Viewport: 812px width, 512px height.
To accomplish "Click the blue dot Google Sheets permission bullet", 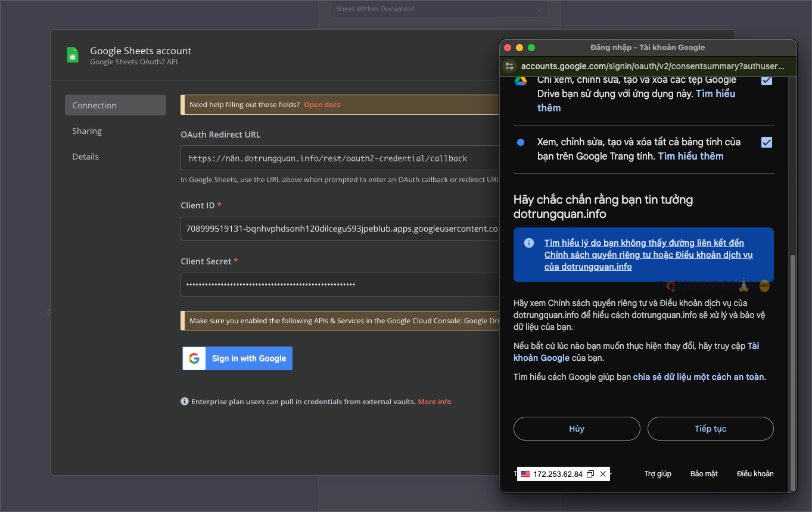I will (x=521, y=142).
